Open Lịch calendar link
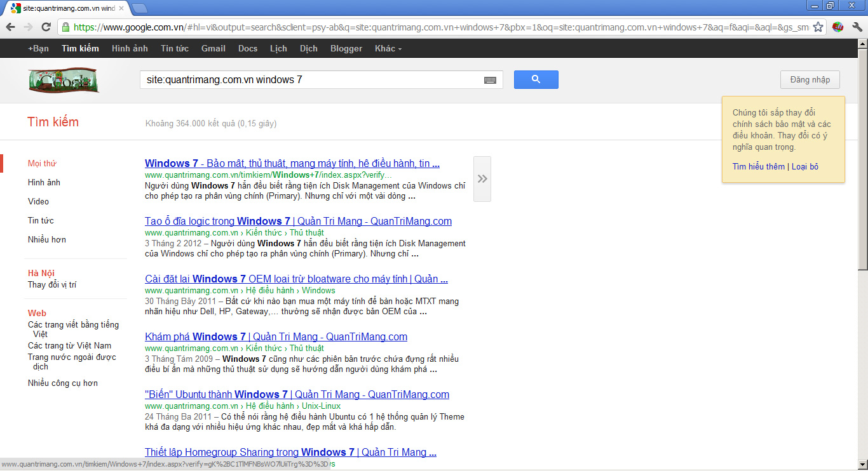This screenshot has height=471, width=868. [x=278, y=48]
